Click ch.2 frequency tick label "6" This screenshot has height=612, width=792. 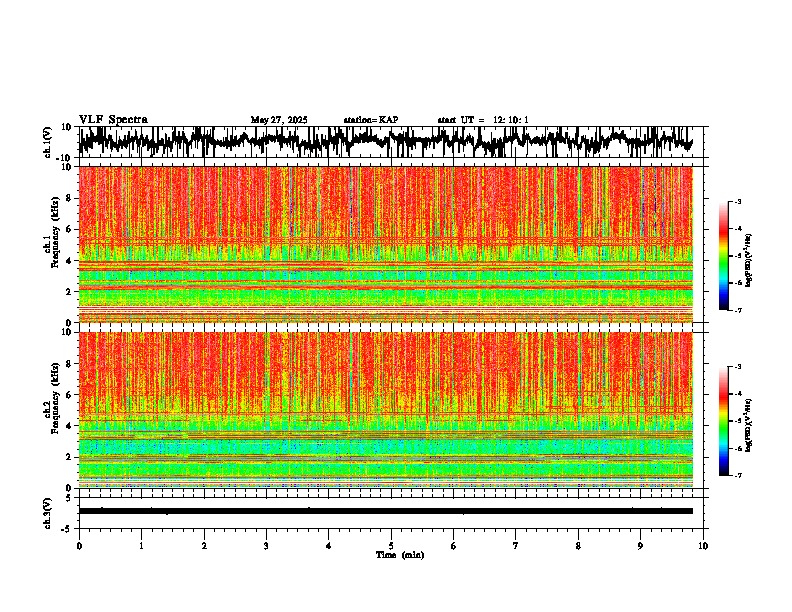click(69, 395)
